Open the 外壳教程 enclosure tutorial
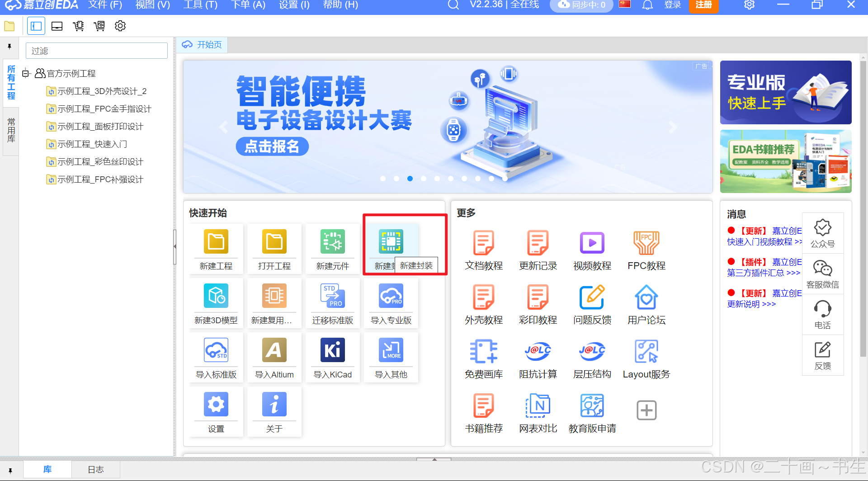The width and height of the screenshot is (868, 481). tap(484, 297)
